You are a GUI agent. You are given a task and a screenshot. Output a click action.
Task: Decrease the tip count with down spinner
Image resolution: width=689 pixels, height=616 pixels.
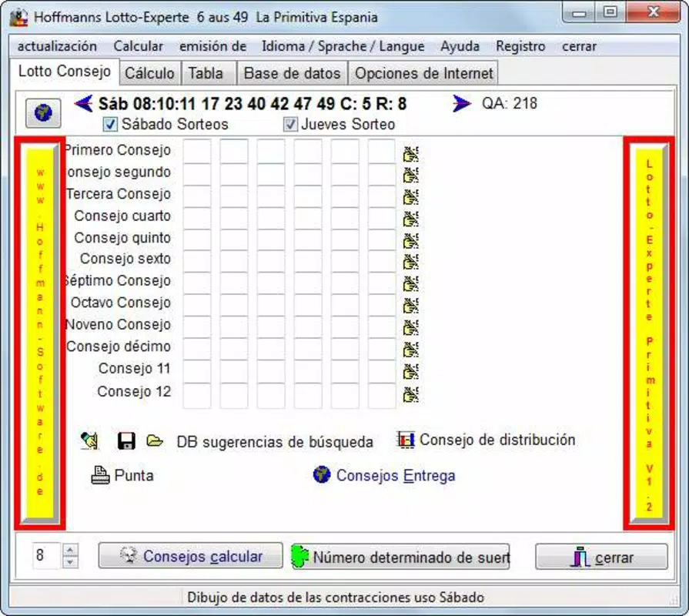pyautogui.click(x=70, y=562)
